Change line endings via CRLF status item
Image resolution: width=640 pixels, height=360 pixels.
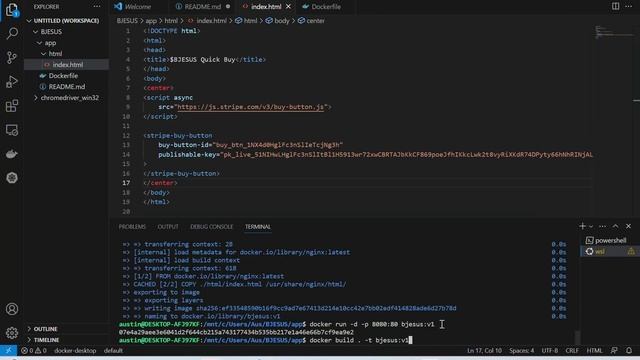(572, 350)
